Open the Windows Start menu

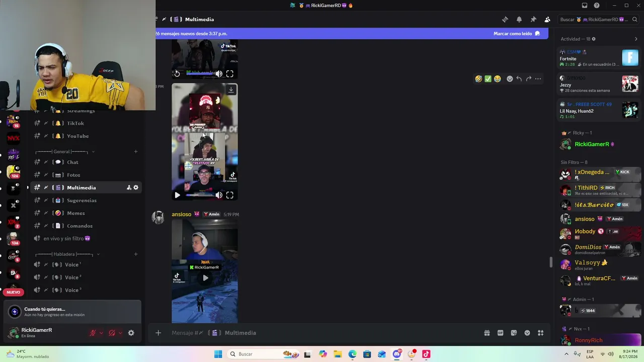(218, 354)
